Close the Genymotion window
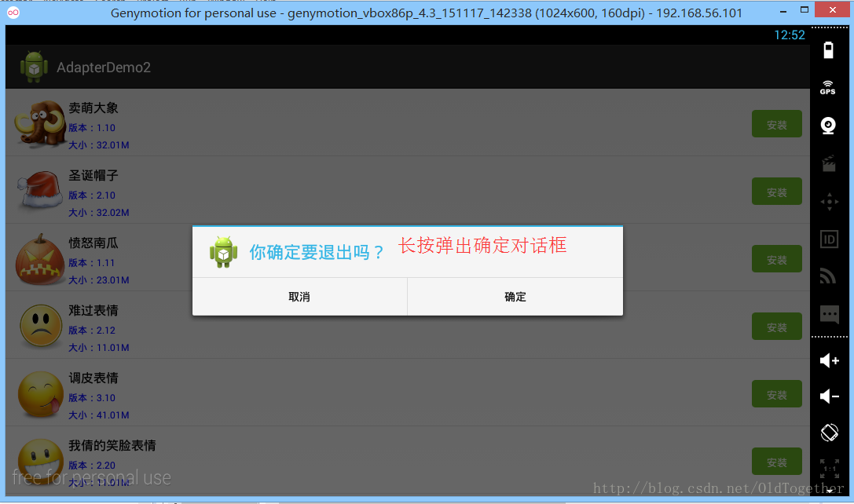 click(x=833, y=9)
